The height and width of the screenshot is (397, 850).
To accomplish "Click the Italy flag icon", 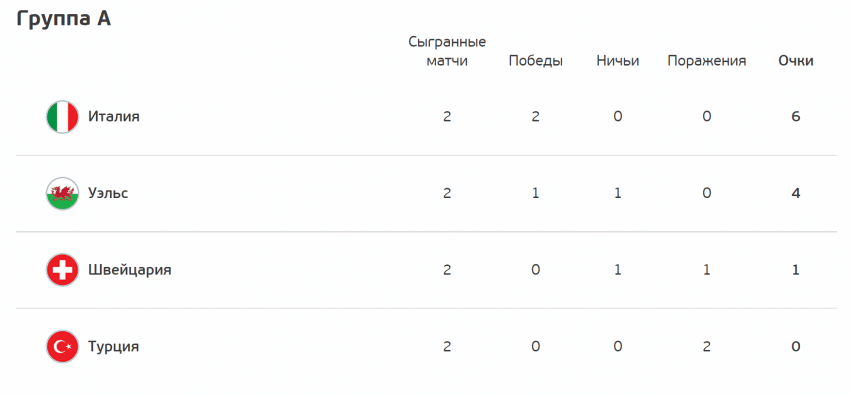I will click(62, 117).
